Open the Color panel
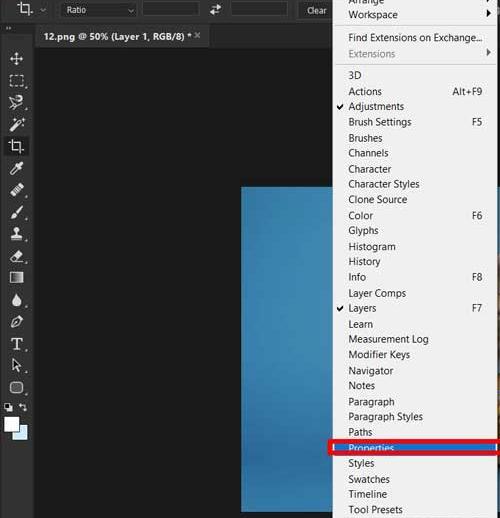This screenshot has height=518, width=500. click(x=415, y=216)
